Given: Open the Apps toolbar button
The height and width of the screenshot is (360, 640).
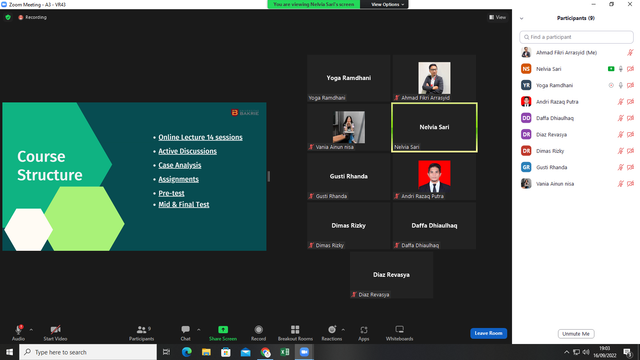Looking at the screenshot, I should point(364,333).
